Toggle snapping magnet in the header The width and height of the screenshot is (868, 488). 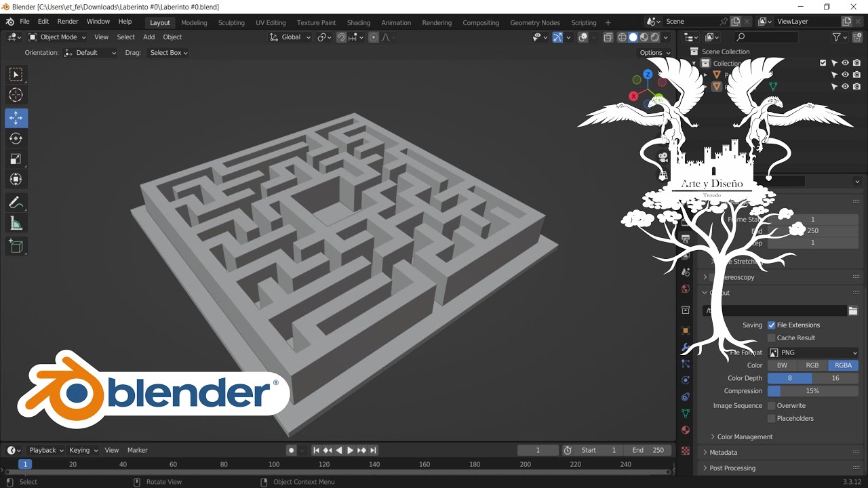(x=342, y=37)
